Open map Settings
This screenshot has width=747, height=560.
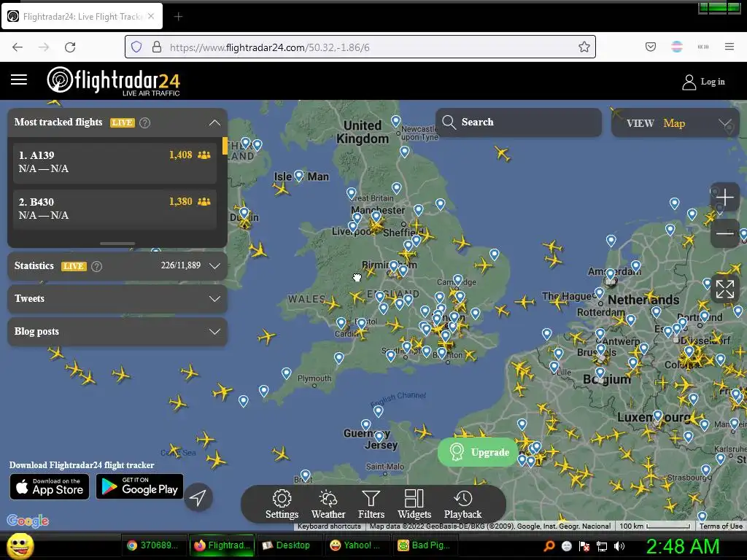pos(282,505)
